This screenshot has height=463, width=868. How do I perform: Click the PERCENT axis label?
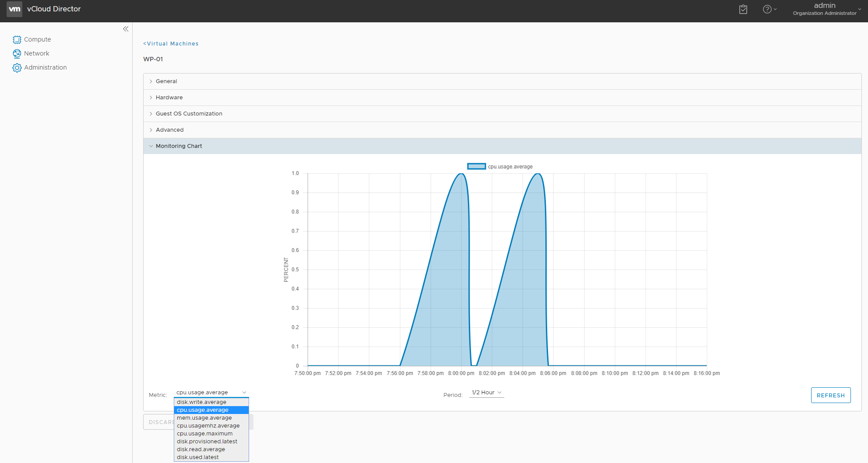pyautogui.click(x=286, y=270)
